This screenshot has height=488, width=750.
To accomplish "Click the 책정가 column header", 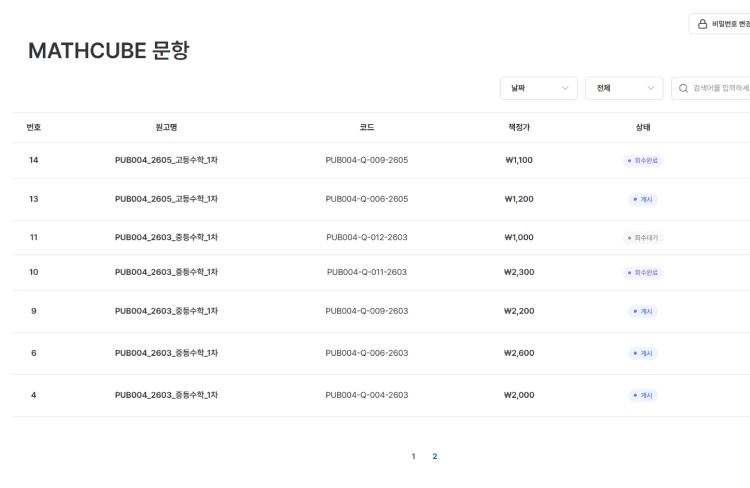I will (x=519, y=127).
